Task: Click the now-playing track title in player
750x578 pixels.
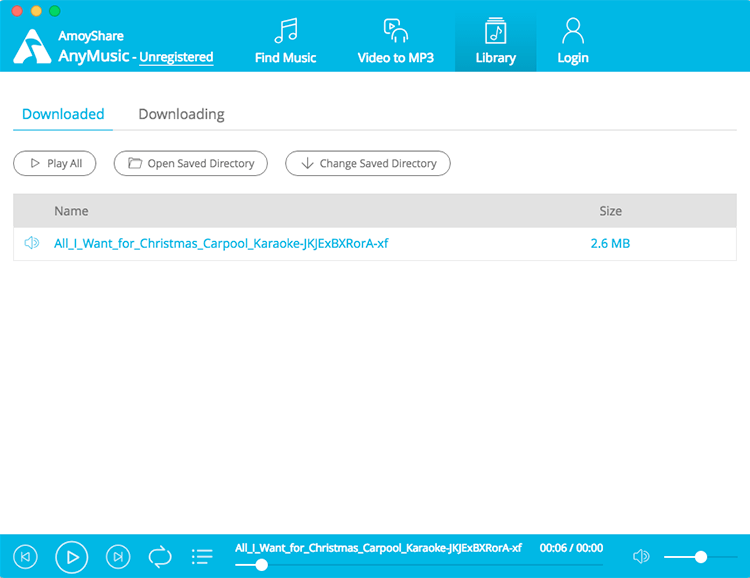Action: click(x=378, y=548)
